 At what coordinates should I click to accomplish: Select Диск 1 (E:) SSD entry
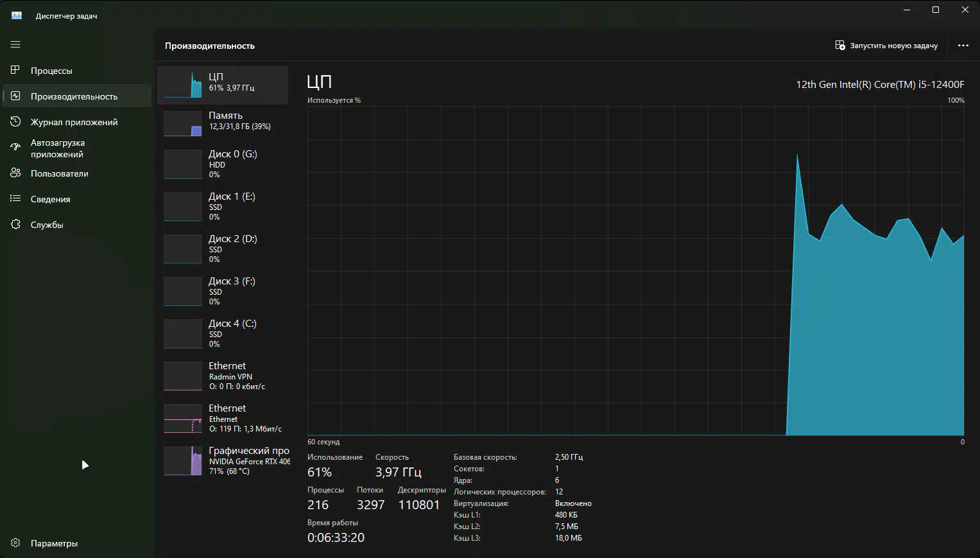click(x=223, y=206)
